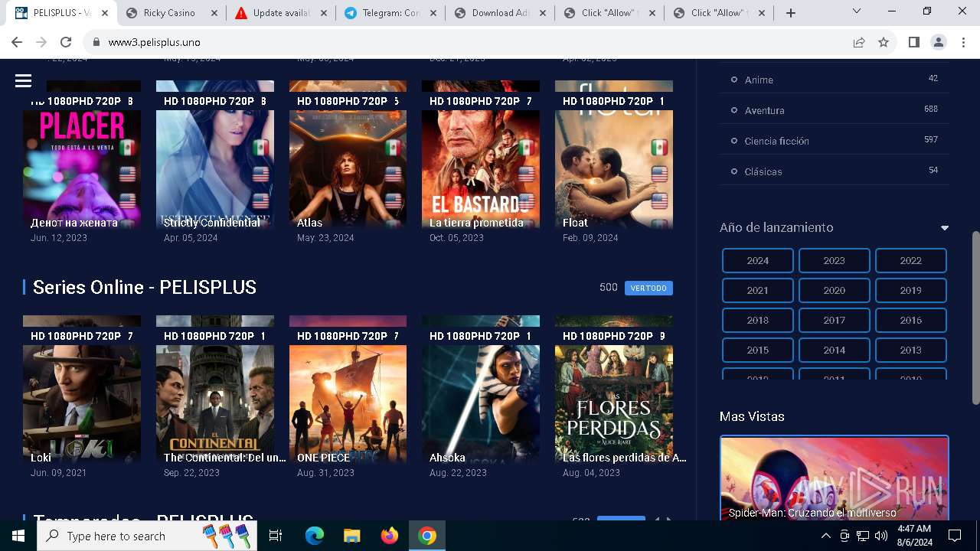Close the Download tab

[x=541, y=13]
